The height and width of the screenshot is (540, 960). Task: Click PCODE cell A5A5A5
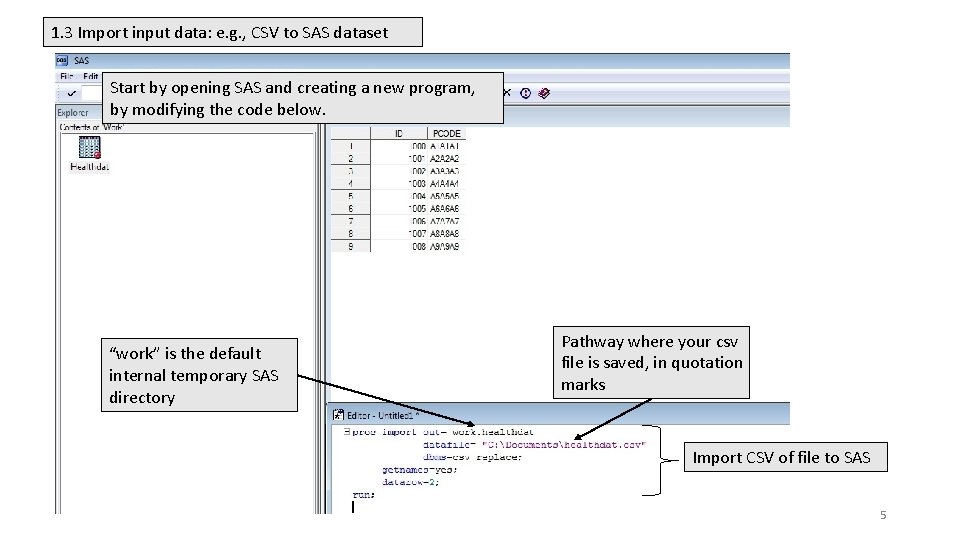pyautogui.click(x=444, y=197)
